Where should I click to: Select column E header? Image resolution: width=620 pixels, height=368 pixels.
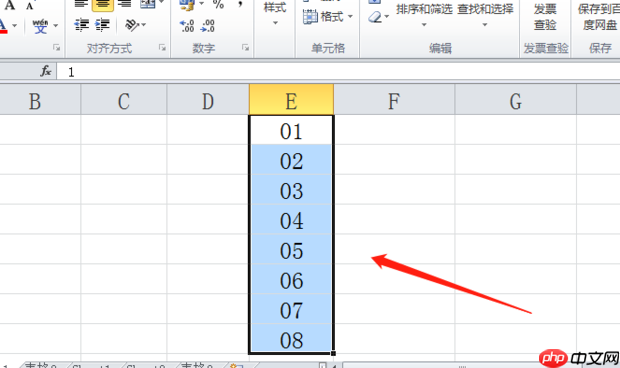[291, 101]
